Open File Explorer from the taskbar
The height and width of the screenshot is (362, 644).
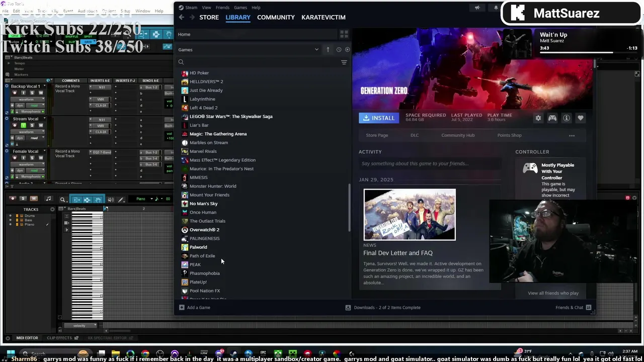(116, 353)
